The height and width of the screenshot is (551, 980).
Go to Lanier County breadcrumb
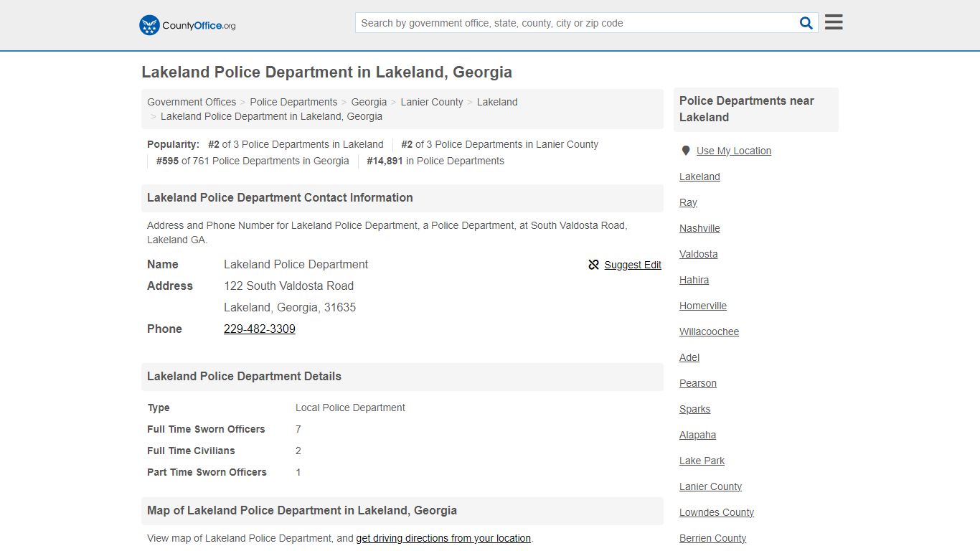coord(432,102)
